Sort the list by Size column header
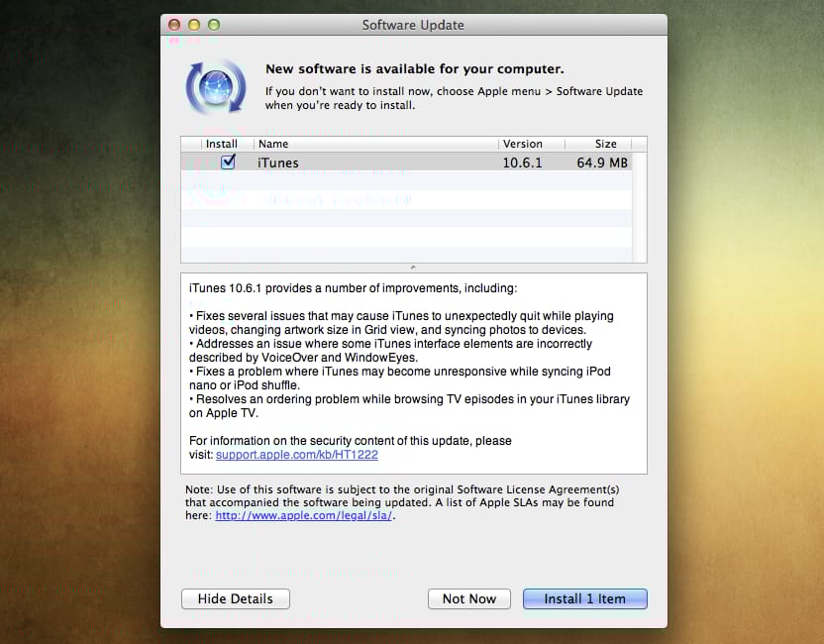 [x=598, y=144]
